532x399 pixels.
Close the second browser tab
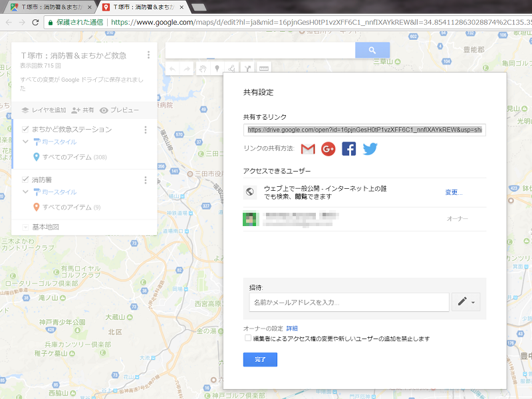coord(182,7)
